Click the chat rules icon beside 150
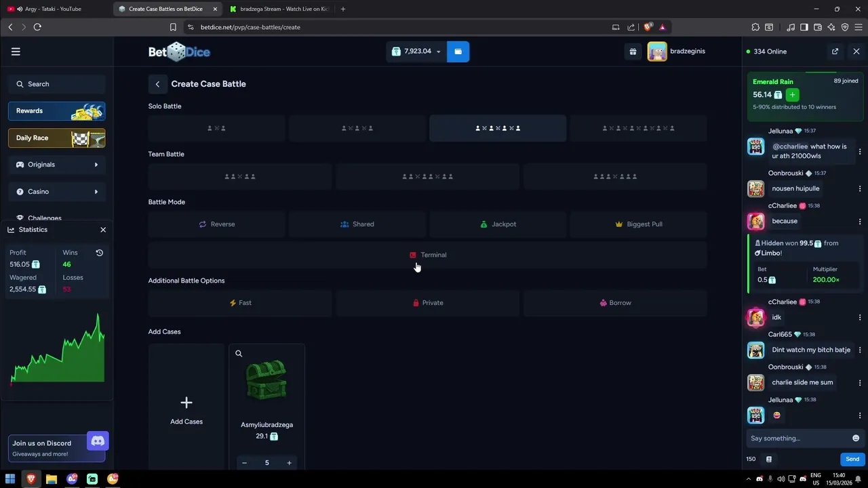This screenshot has height=488, width=868. [x=769, y=459]
